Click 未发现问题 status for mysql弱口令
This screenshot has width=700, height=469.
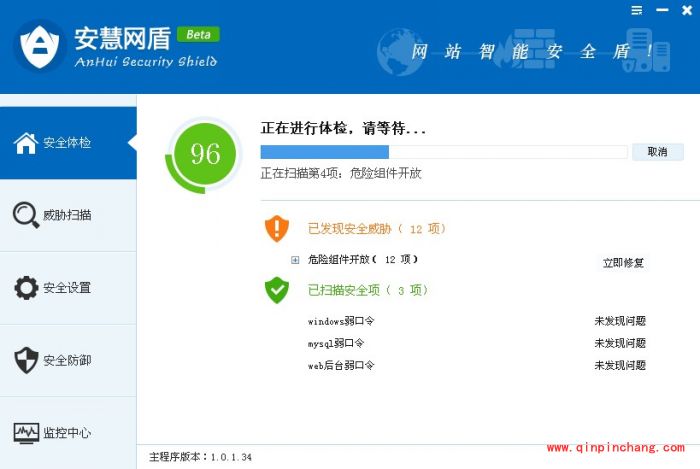pos(620,343)
